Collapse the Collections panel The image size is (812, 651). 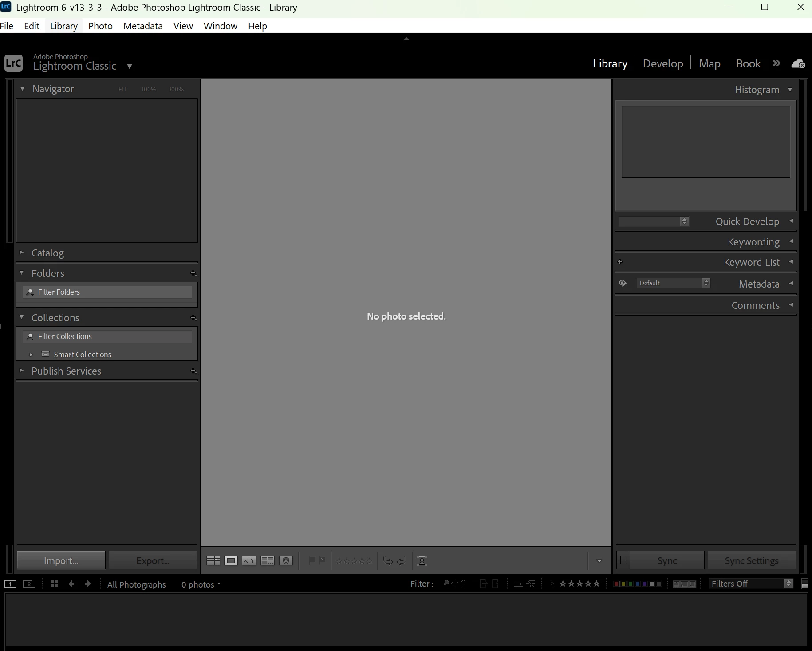(21, 317)
